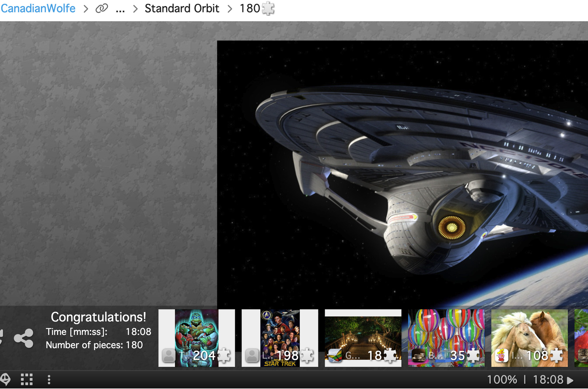Image resolution: width=588 pixels, height=389 pixels.
Task: Open the horses 108-piece puzzle
Action: point(530,338)
